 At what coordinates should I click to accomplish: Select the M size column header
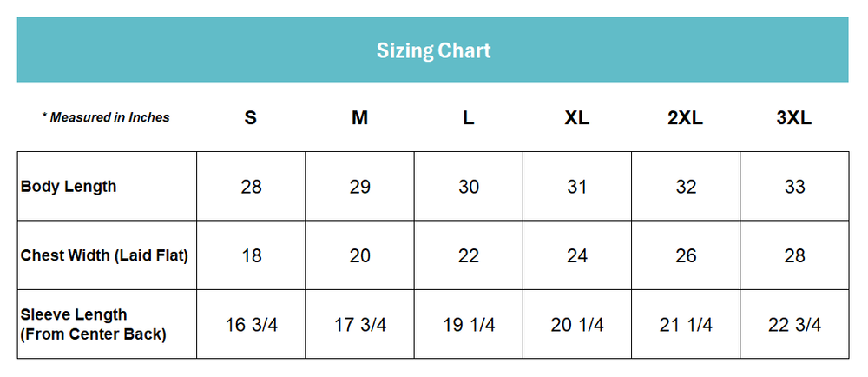click(x=359, y=118)
